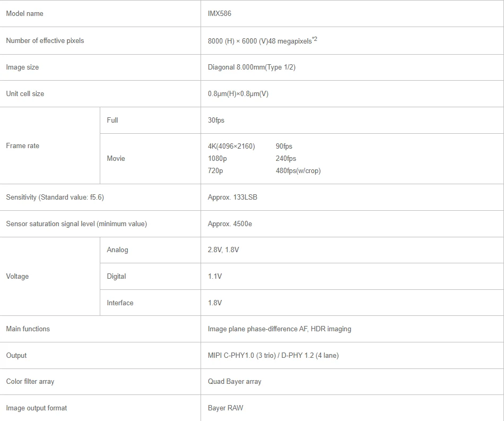Click the 4K(4096×2160) resolution text

[x=231, y=147]
